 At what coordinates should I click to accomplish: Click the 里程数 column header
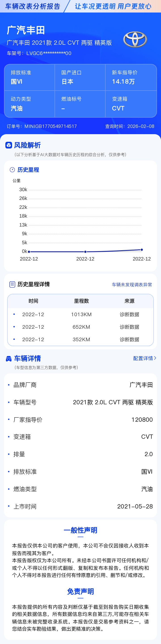[81, 301]
